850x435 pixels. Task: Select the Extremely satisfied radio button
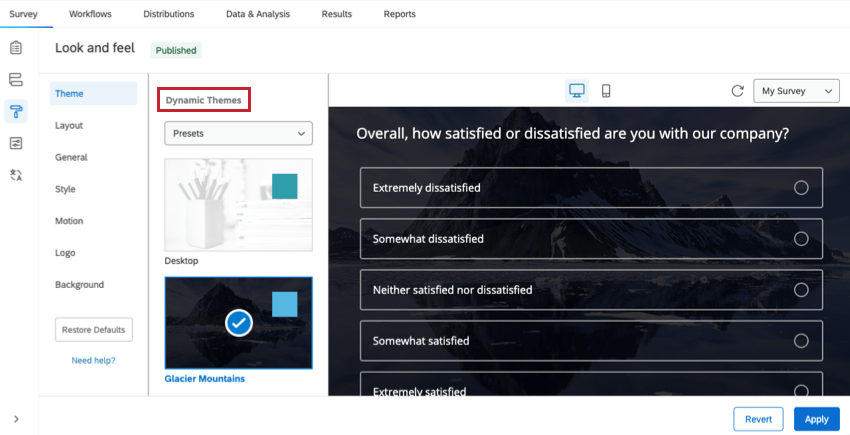[x=801, y=391]
